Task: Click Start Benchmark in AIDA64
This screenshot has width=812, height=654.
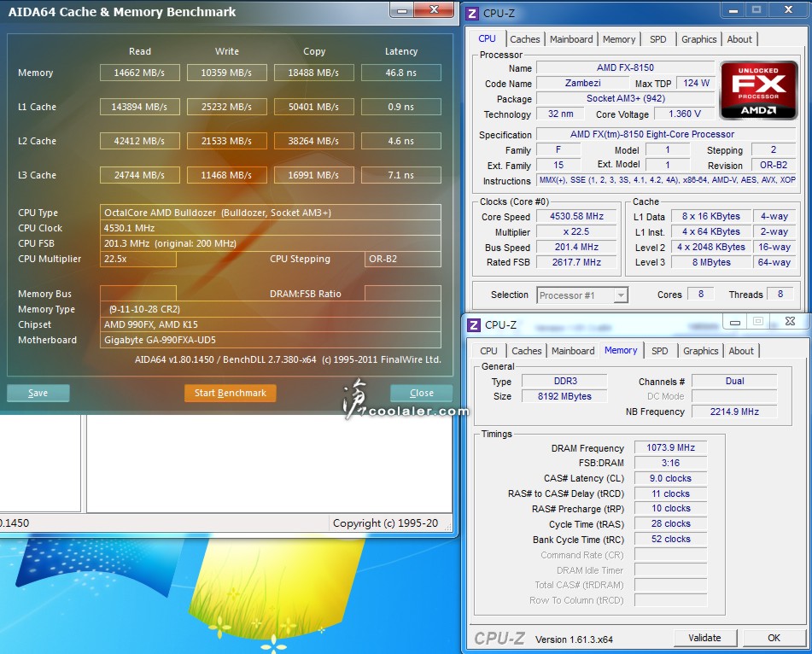Action: click(231, 393)
